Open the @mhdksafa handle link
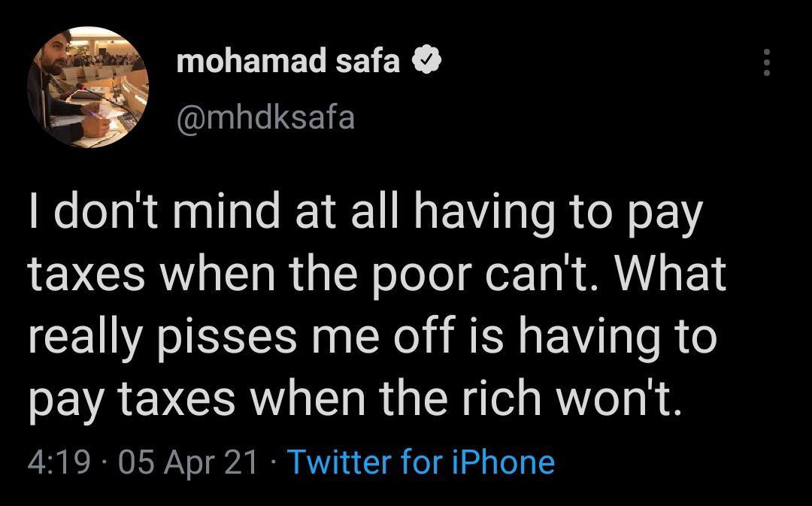 click(x=265, y=118)
